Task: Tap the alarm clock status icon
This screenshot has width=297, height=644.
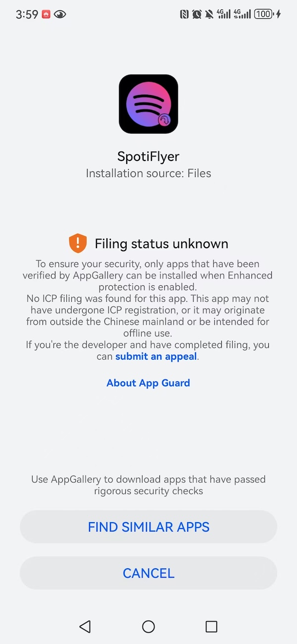Action: click(x=197, y=14)
